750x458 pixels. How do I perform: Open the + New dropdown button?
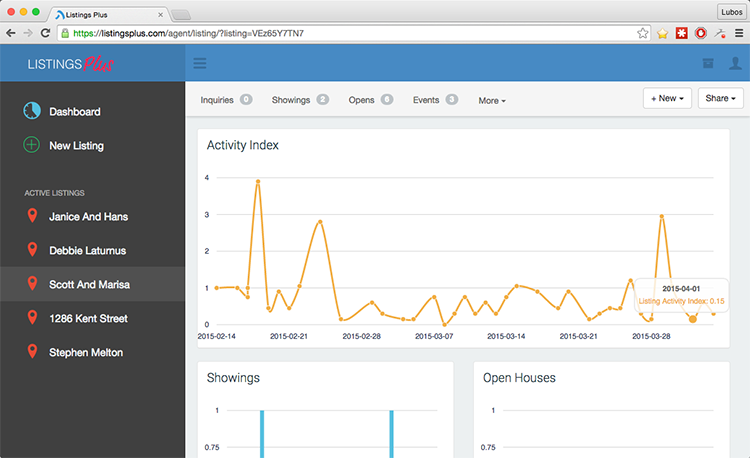pos(667,98)
